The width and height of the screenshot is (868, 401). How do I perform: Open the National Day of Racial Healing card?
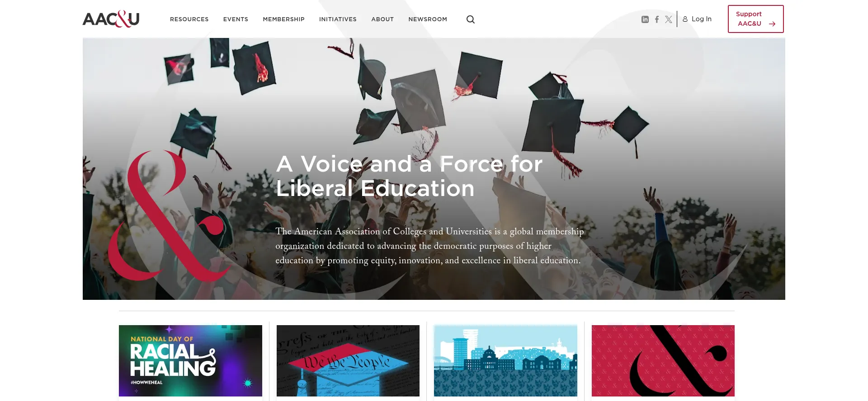tap(190, 361)
